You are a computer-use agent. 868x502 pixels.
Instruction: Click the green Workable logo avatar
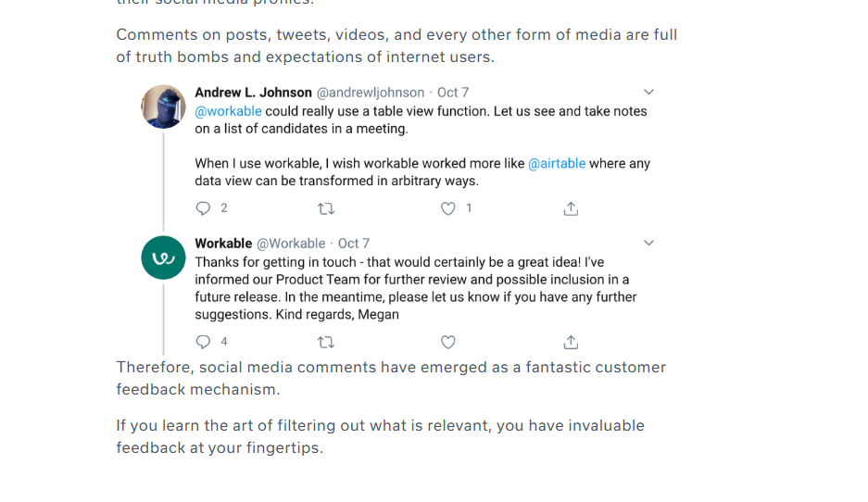[163, 257]
